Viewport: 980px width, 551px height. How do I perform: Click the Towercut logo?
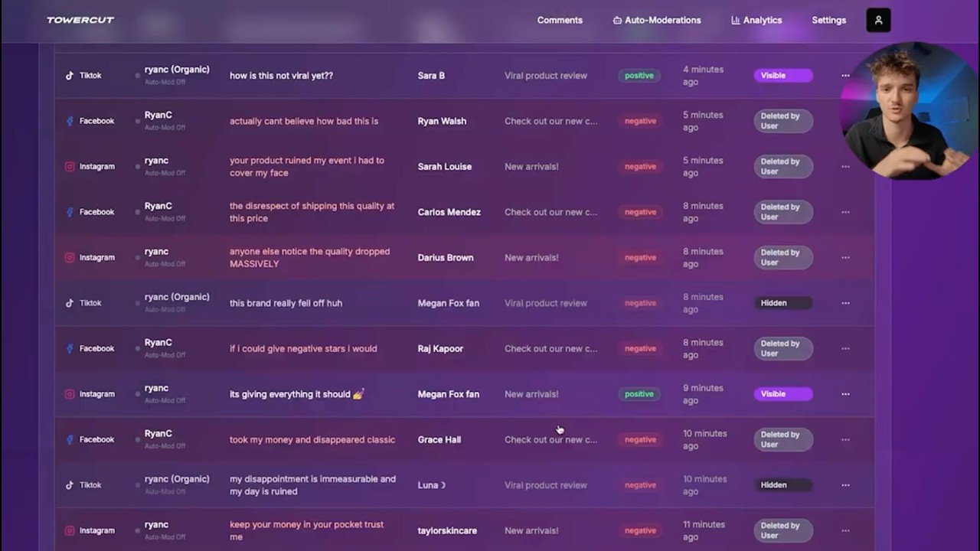tap(80, 21)
